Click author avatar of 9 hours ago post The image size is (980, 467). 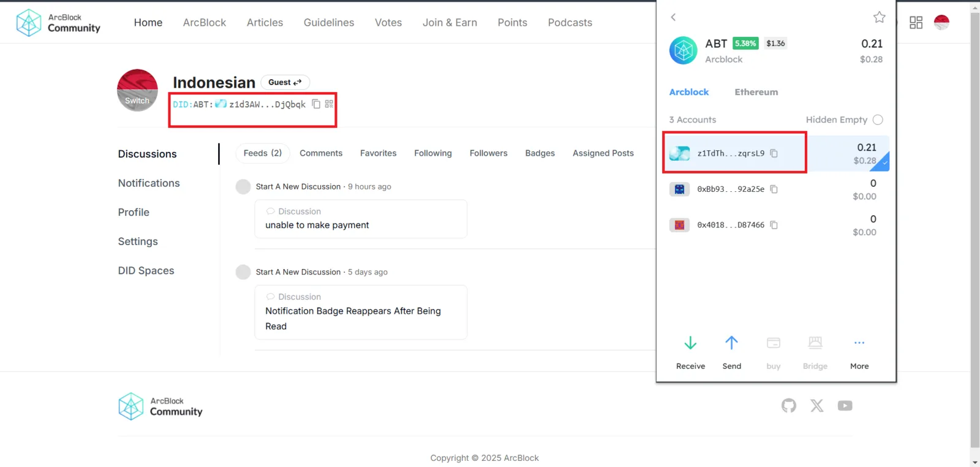(x=243, y=187)
